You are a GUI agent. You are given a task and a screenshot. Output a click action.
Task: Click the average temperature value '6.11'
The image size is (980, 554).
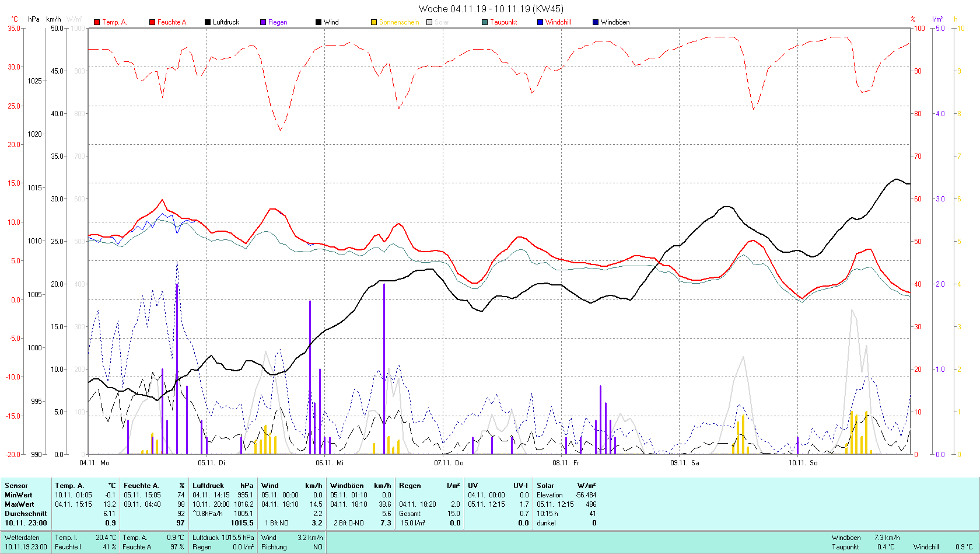(109, 514)
